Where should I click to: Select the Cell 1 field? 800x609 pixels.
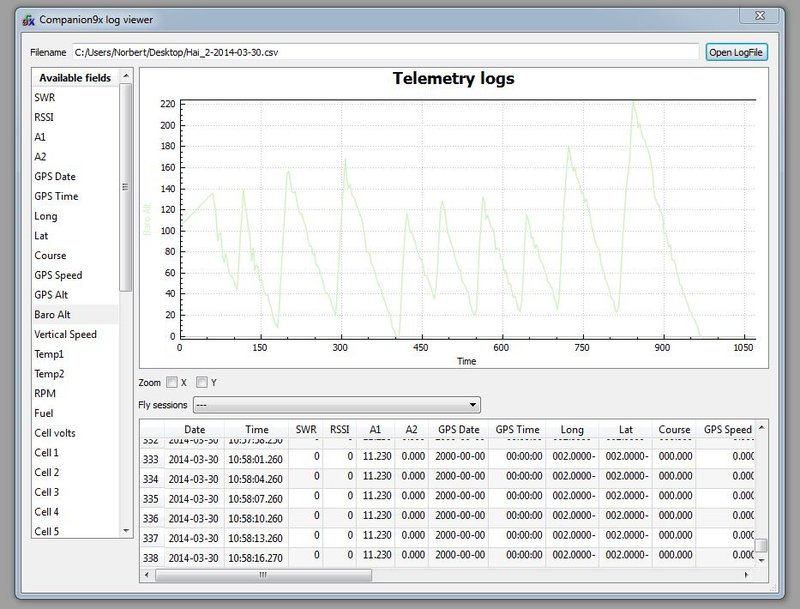point(75,453)
